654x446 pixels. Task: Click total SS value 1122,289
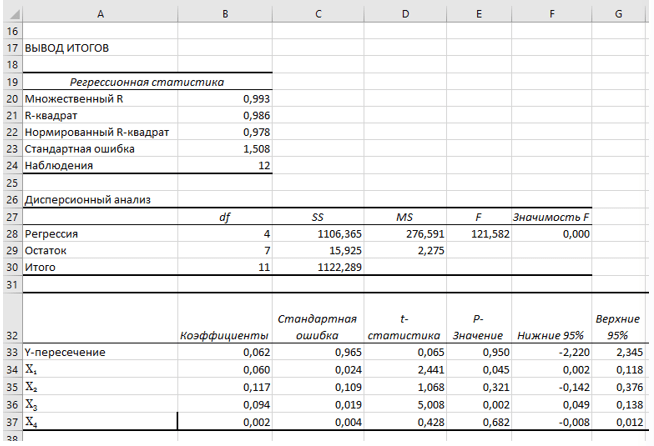click(x=318, y=267)
